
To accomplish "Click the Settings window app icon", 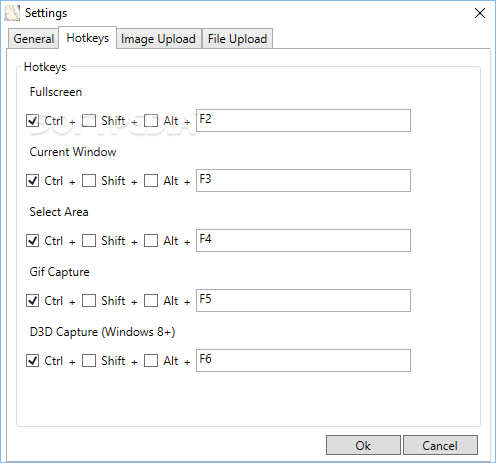I will 12,13.
